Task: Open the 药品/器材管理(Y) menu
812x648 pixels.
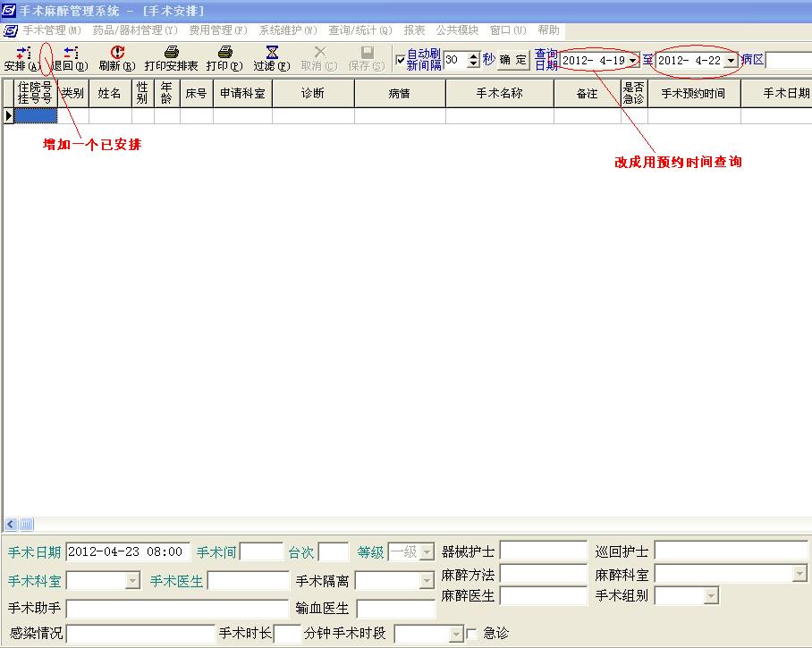Action: point(135,30)
